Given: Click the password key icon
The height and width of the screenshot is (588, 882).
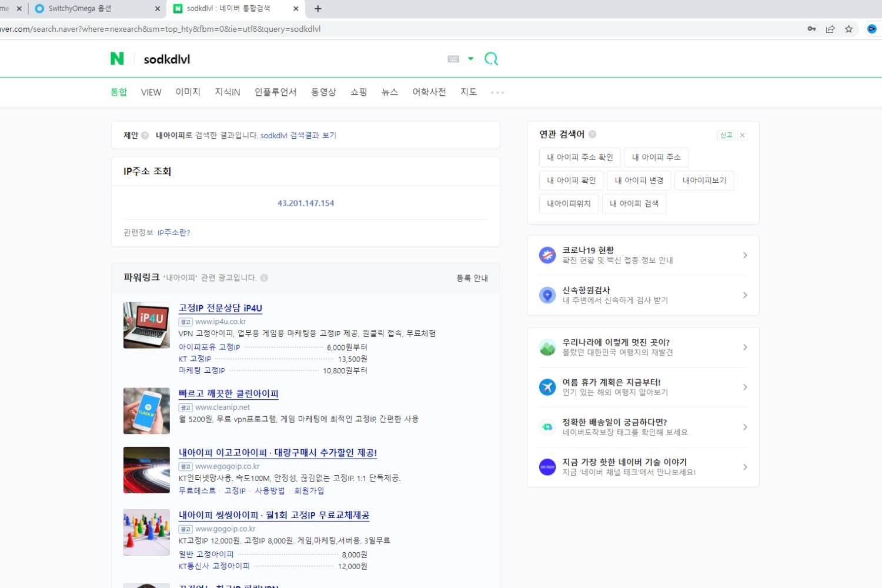Looking at the screenshot, I should click(811, 29).
